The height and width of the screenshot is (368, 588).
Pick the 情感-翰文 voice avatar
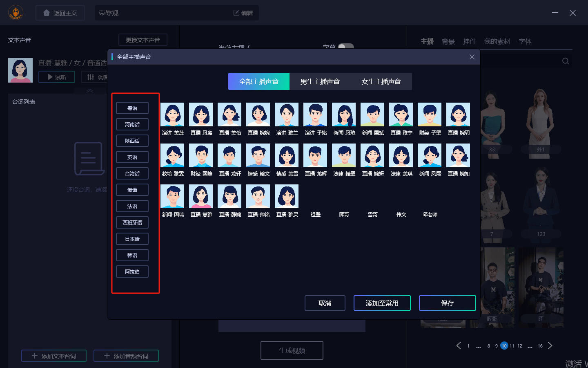[258, 156]
